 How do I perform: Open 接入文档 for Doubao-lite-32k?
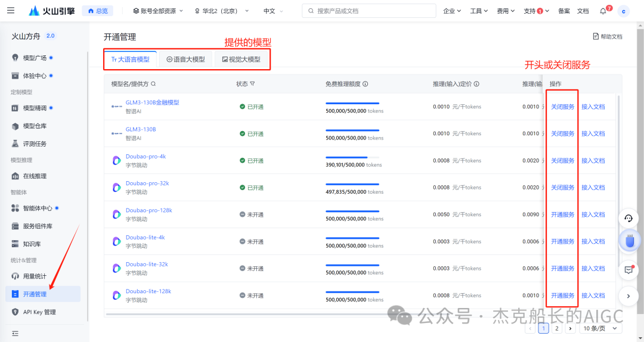593,269
